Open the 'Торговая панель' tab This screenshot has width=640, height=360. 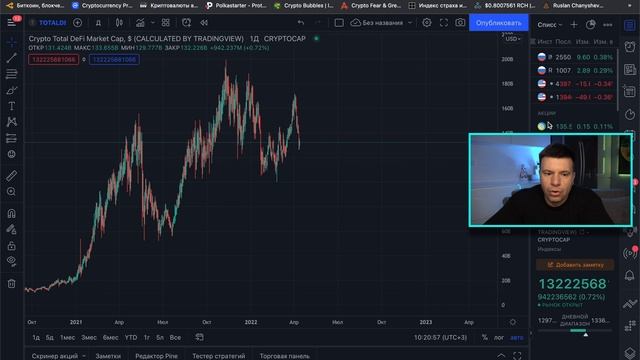[x=284, y=356]
